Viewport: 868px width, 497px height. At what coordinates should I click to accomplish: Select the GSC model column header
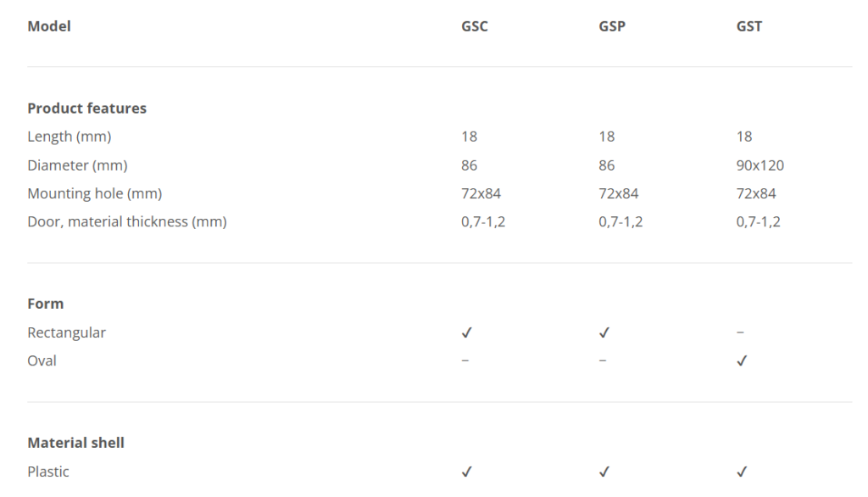point(475,26)
